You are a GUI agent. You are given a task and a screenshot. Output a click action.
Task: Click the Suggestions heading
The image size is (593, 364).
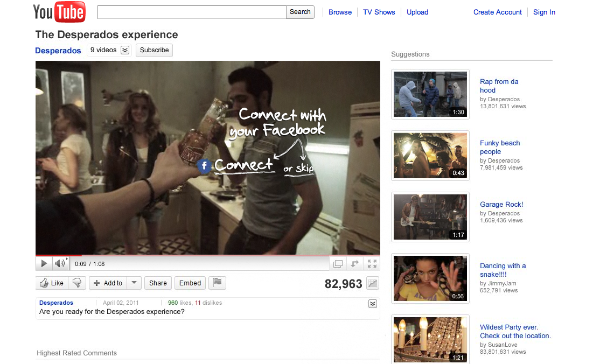pyautogui.click(x=410, y=54)
